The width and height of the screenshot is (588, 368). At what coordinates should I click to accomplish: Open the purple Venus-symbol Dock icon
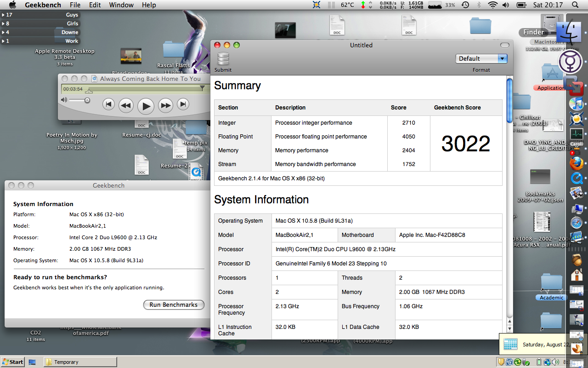(x=571, y=62)
